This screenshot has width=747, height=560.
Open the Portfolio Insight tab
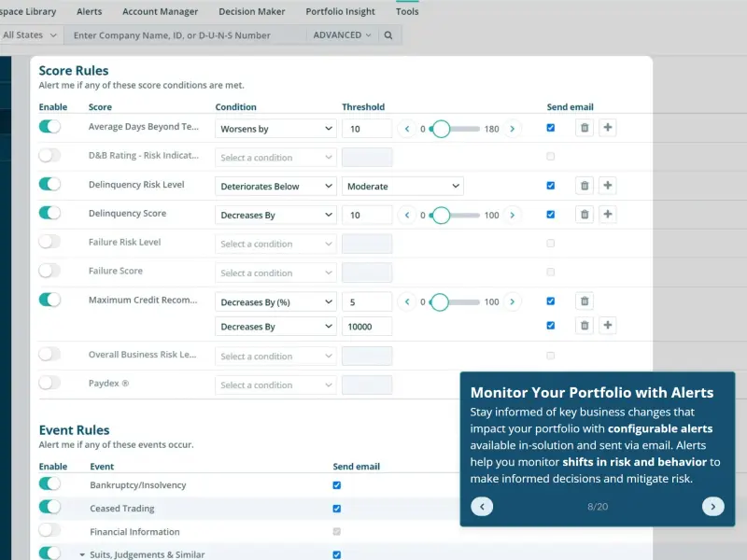pyautogui.click(x=340, y=11)
